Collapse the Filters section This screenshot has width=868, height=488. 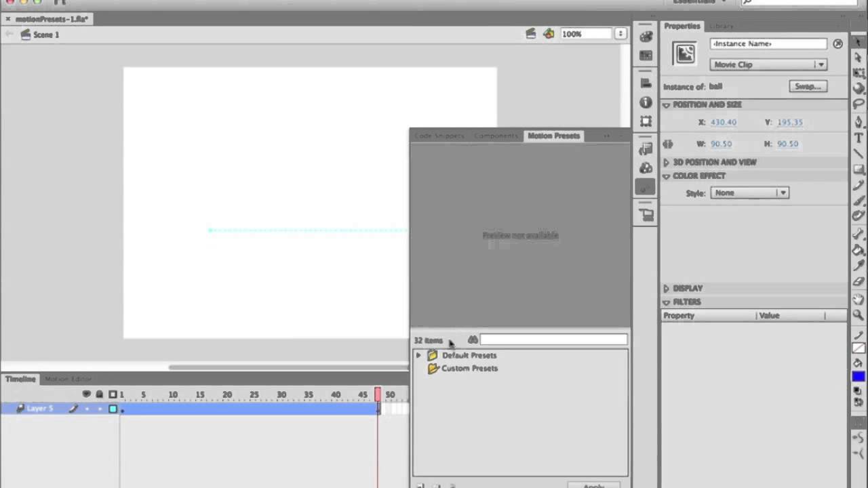667,302
